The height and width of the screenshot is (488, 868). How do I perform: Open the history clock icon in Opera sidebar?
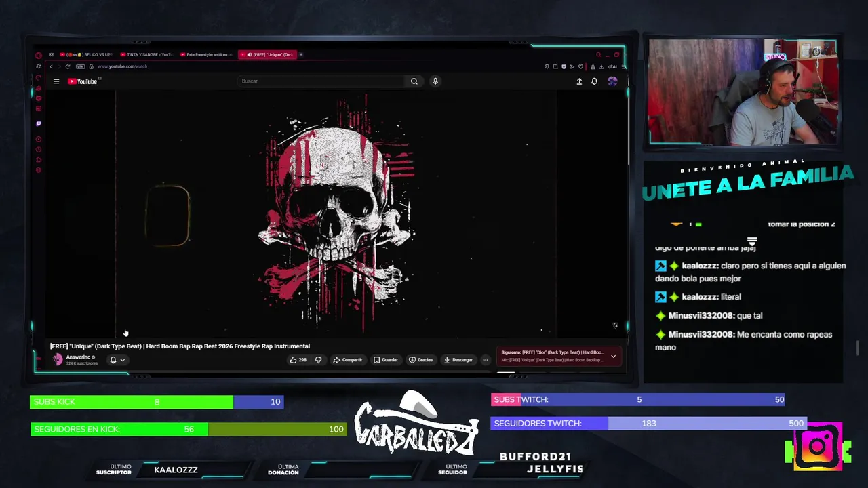39,150
